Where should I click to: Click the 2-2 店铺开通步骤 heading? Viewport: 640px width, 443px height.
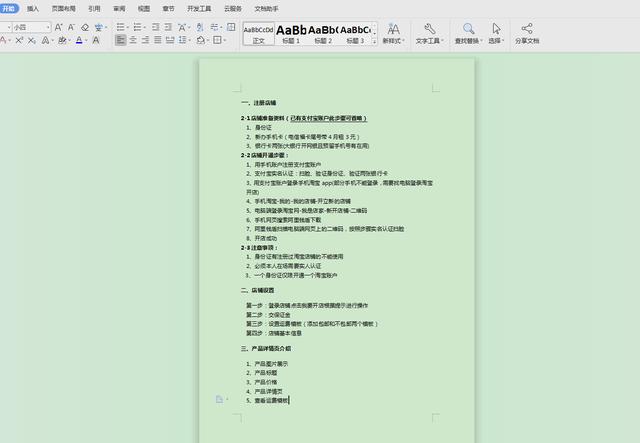point(264,155)
